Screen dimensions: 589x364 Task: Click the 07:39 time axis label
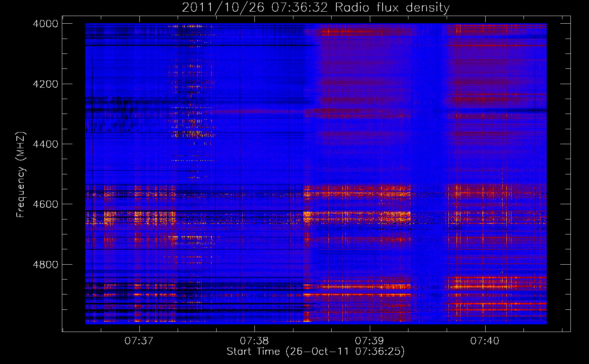click(369, 341)
